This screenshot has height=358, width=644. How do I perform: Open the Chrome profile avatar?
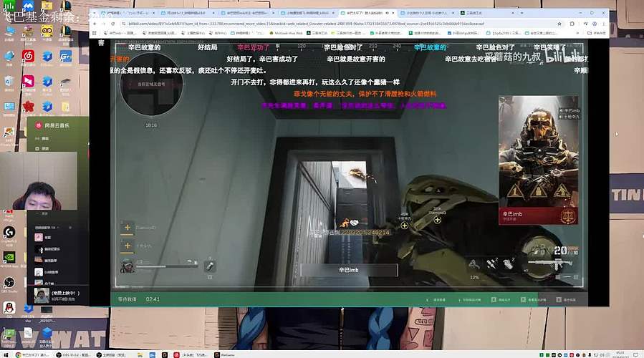point(595,24)
